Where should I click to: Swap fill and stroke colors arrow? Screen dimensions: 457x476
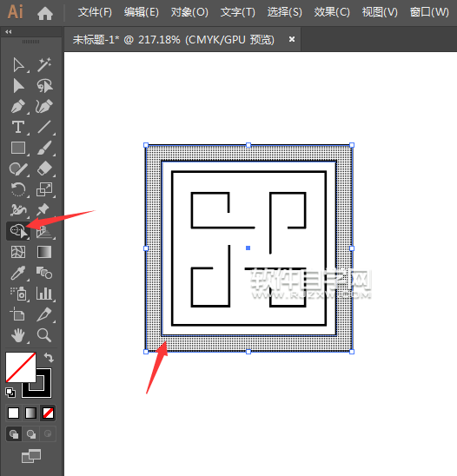tap(49, 358)
